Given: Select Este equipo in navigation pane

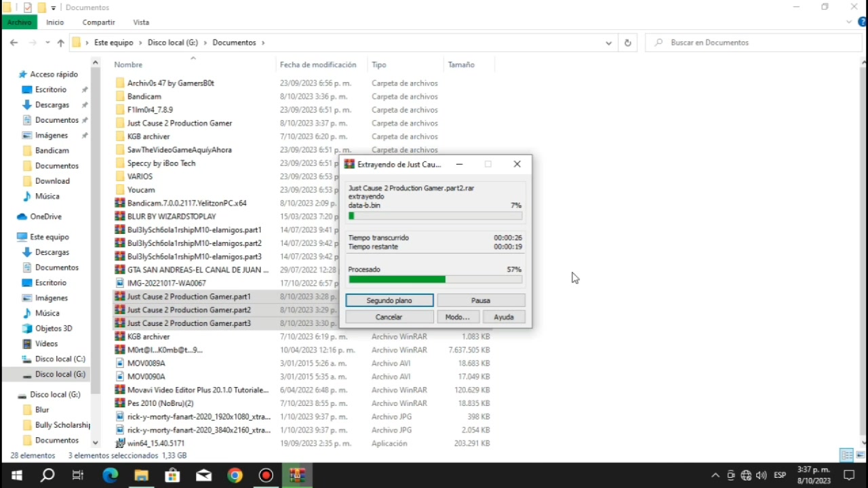Looking at the screenshot, I should 50,237.
